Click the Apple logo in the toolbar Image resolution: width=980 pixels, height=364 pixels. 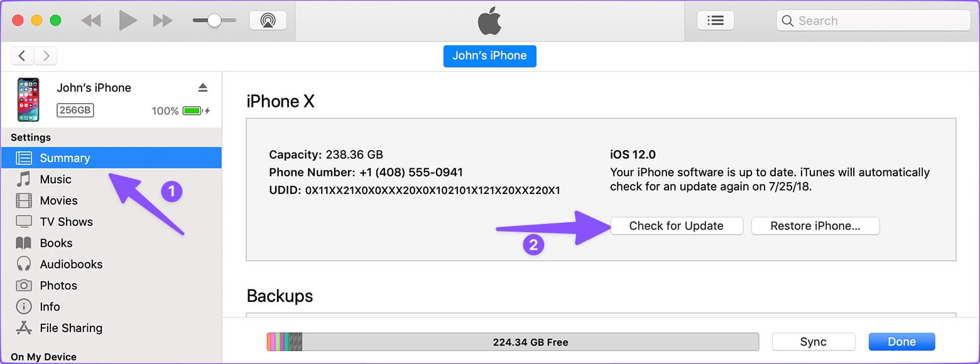490,21
